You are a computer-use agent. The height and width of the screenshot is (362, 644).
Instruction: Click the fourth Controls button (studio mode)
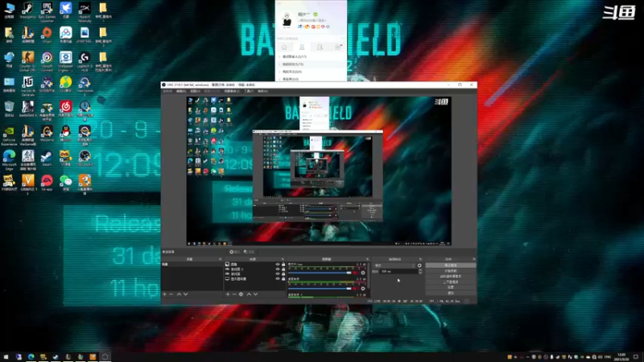click(x=451, y=282)
